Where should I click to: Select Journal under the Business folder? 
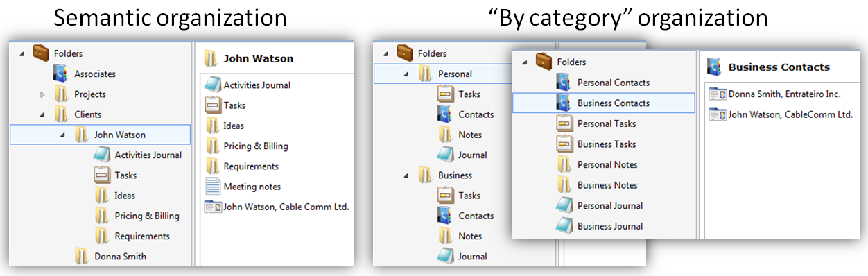[473, 257]
